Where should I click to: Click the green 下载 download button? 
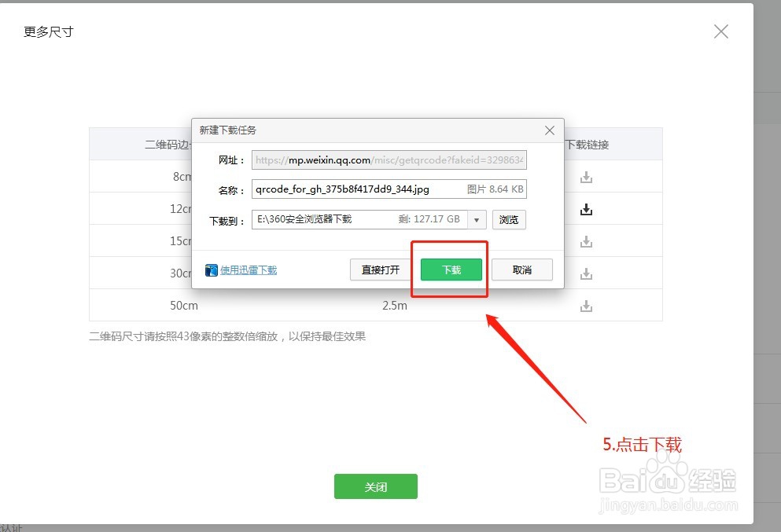[x=450, y=269]
